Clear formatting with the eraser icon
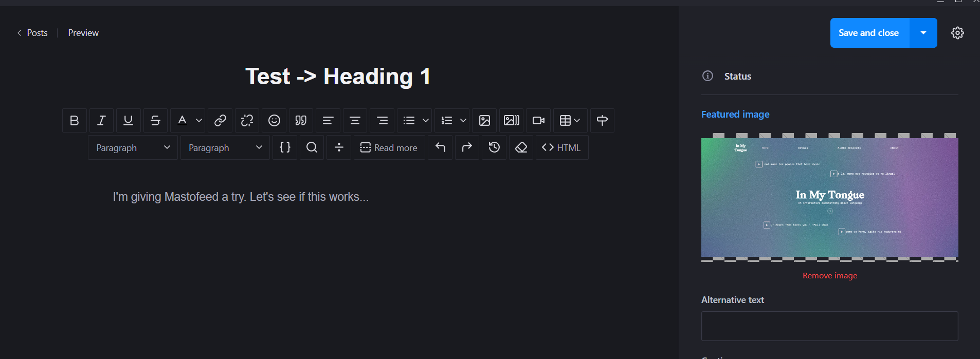The height and width of the screenshot is (359, 980). [x=521, y=147]
